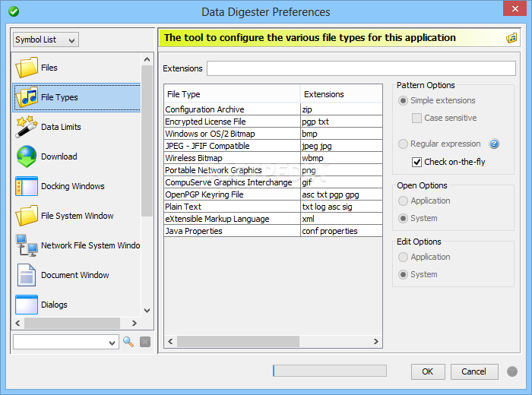Image resolution: width=532 pixels, height=395 pixels.
Task: Select the Plain Text row
Action: click(x=273, y=207)
